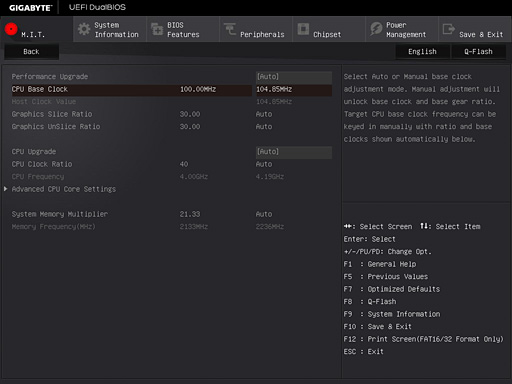This screenshot has height=384, width=512.
Task: Click the F5 Previous Values hint
Action: tap(386, 277)
